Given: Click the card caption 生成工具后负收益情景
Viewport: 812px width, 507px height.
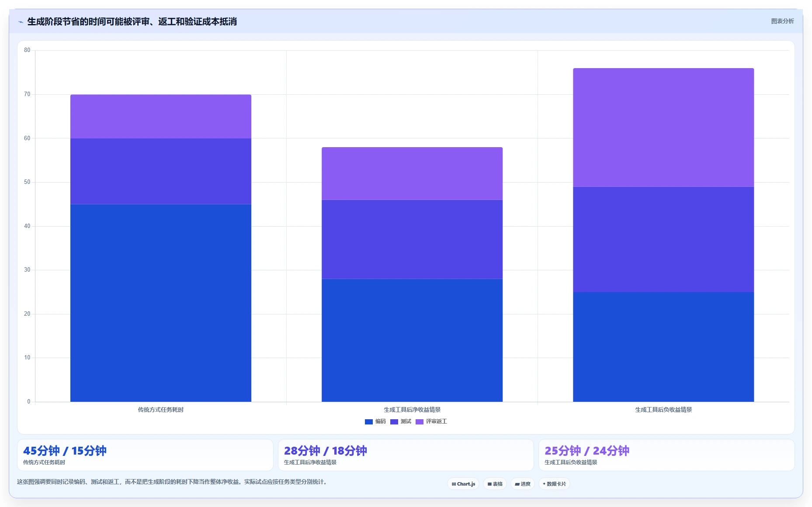Looking at the screenshot, I should pyautogui.click(x=571, y=462).
